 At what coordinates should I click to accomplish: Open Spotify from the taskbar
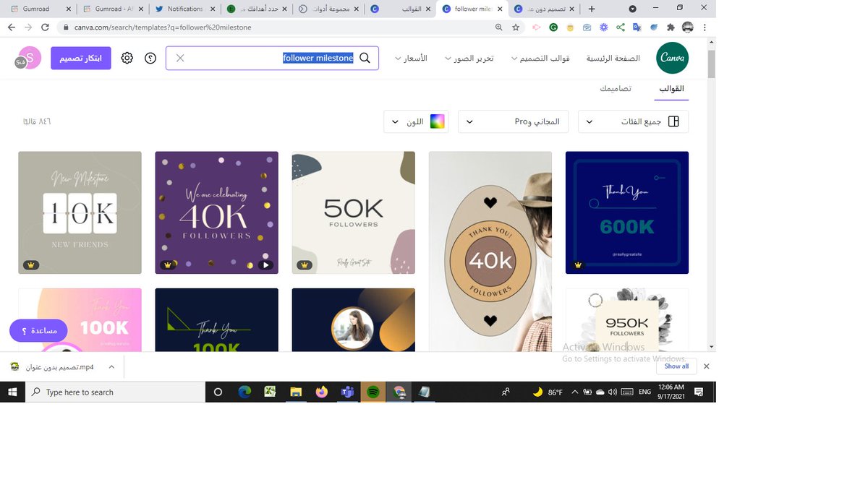point(373,392)
